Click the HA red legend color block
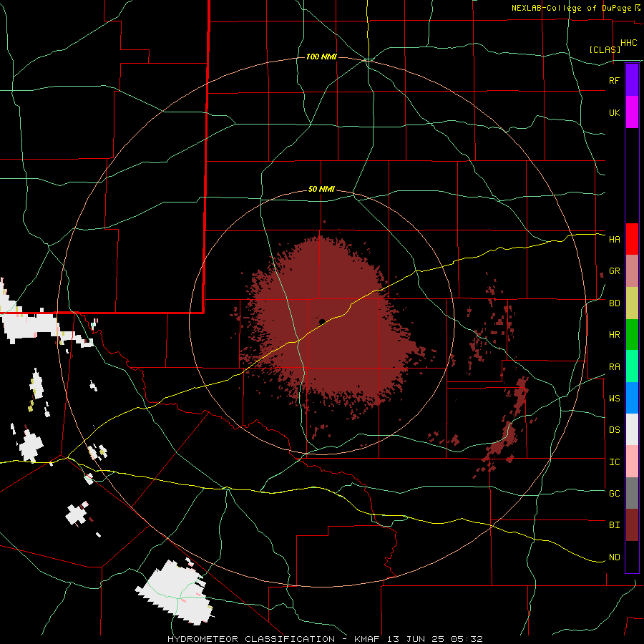The image size is (644, 644). [632, 239]
